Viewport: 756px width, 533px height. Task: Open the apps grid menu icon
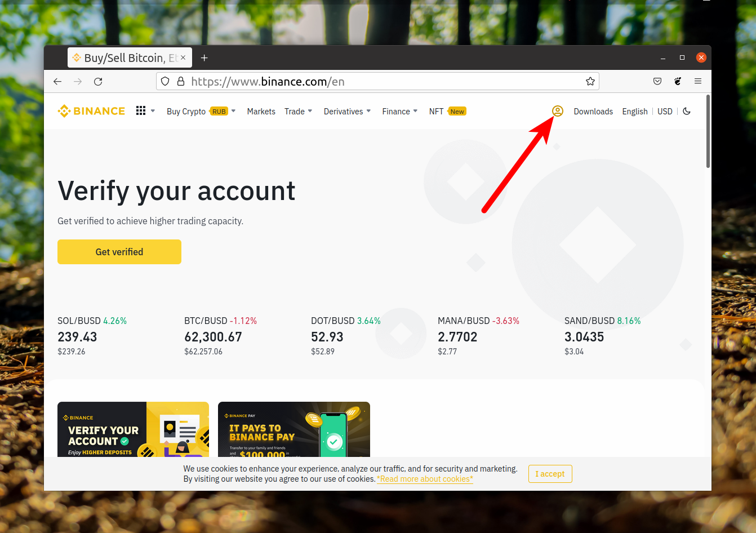pyautogui.click(x=141, y=110)
